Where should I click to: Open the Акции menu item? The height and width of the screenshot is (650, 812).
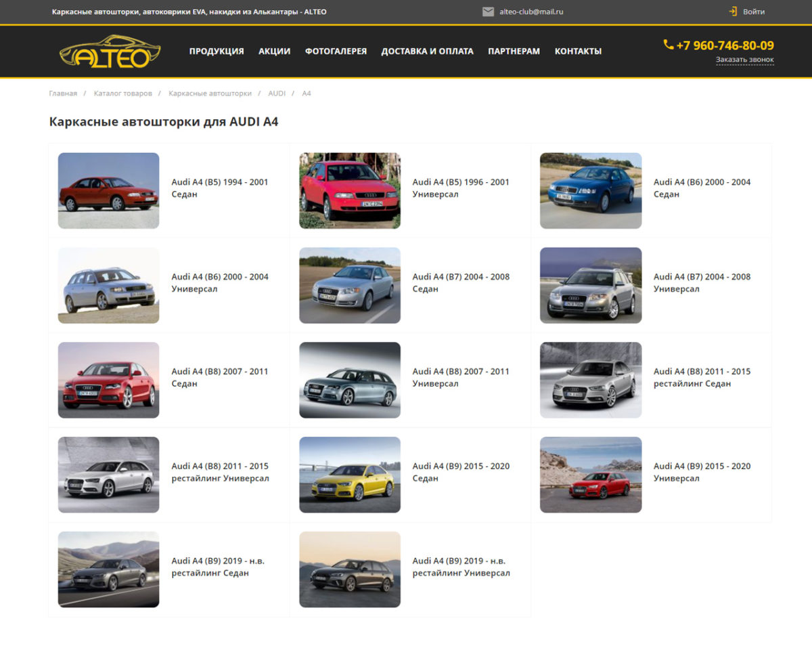tap(274, 51)
